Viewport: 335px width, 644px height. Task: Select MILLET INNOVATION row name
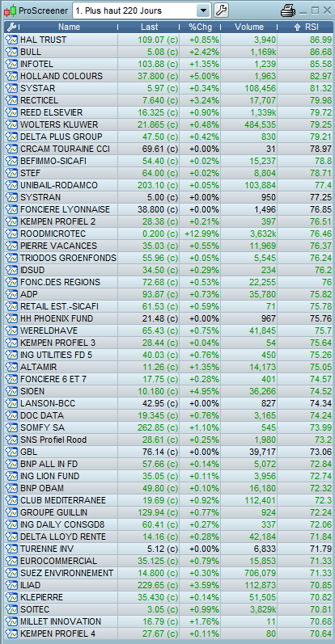tap(61, 621)
